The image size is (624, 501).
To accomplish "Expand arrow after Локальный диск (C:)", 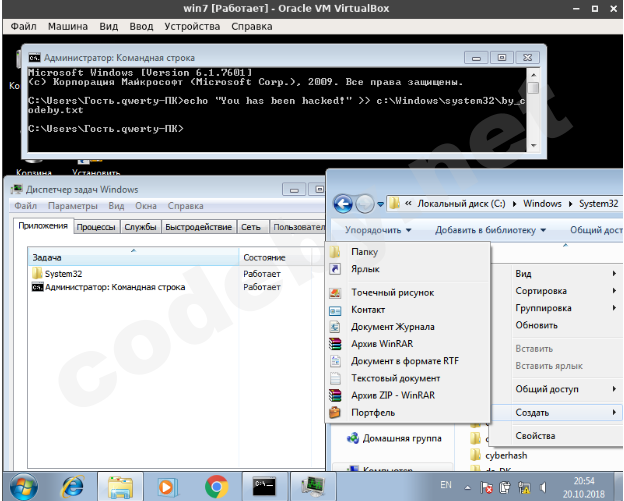I will coord(514,204).
